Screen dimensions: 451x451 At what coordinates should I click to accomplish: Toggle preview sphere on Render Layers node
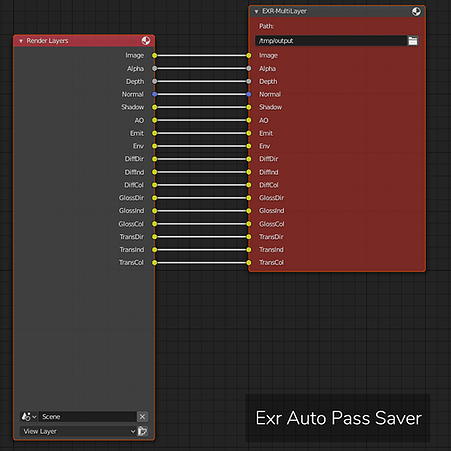146,41
